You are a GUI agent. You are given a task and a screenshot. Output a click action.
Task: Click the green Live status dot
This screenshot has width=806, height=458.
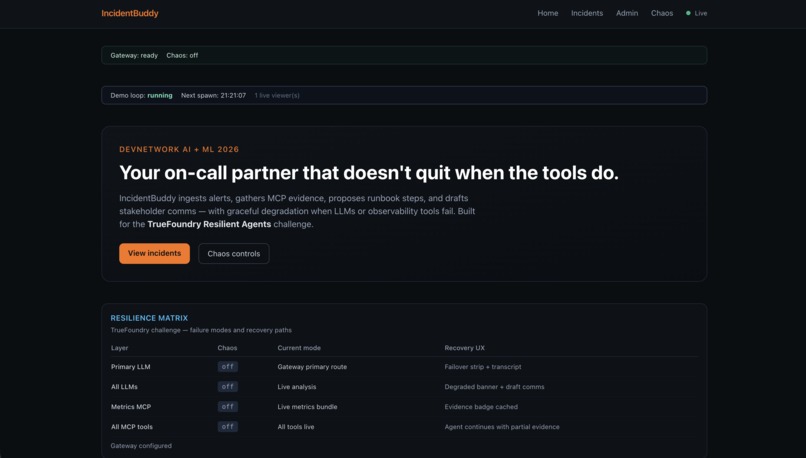tap(688, 13)
